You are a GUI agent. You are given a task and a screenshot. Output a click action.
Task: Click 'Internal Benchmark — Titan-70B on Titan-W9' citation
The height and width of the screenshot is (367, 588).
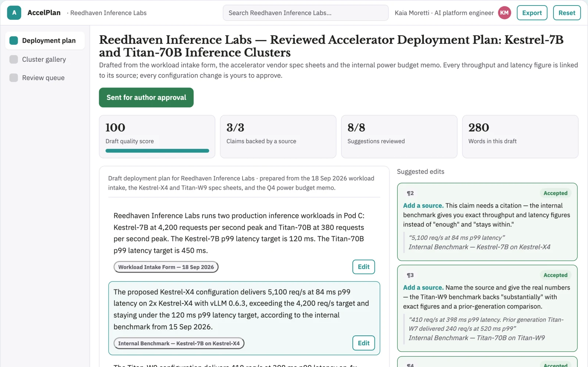(477, 338)
